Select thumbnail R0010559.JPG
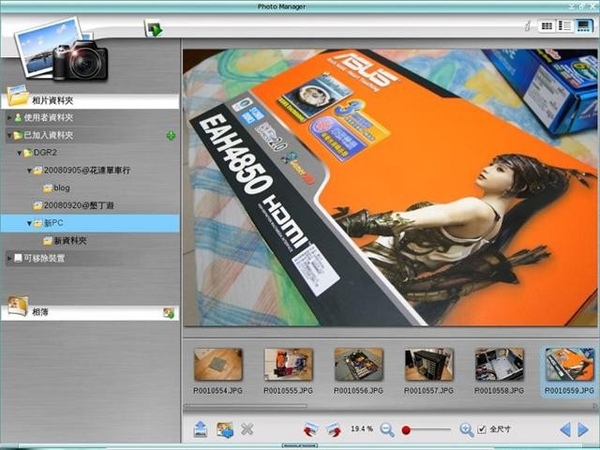Screen dimensions: 600x450 pyautogui.click(x=569, y=372)
